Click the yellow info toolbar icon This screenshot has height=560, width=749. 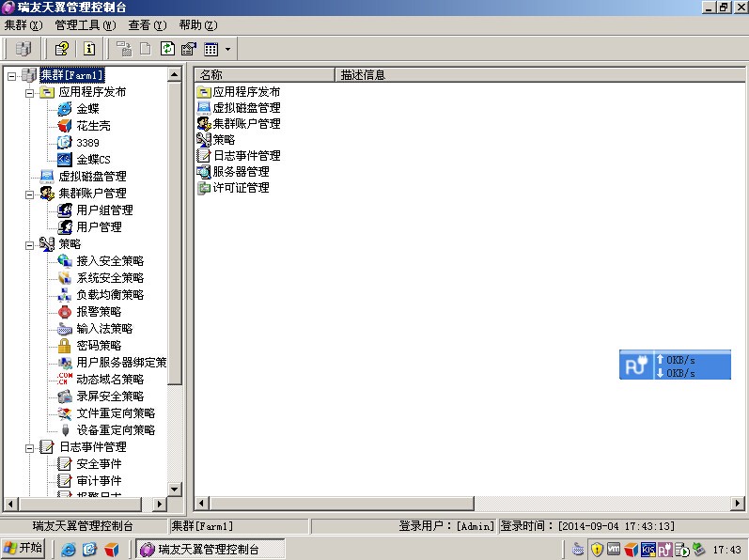click(x=89, y=49)
